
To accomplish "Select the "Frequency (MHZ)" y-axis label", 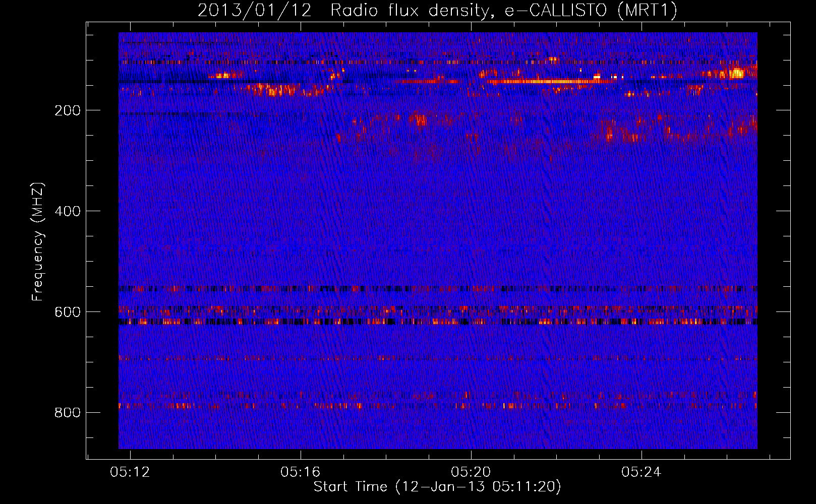I will pyautogui.click(x=38, y=242).
